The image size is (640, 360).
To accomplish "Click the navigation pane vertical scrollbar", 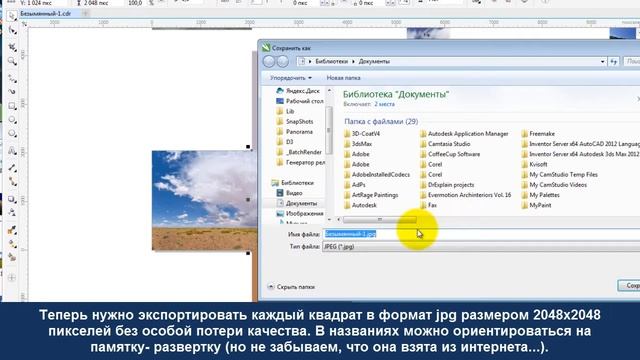I will [x=329, y=131].
